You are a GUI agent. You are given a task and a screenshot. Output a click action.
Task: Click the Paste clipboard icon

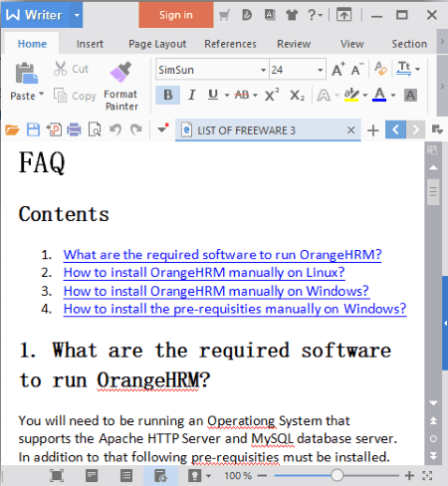tap(27, 73)
